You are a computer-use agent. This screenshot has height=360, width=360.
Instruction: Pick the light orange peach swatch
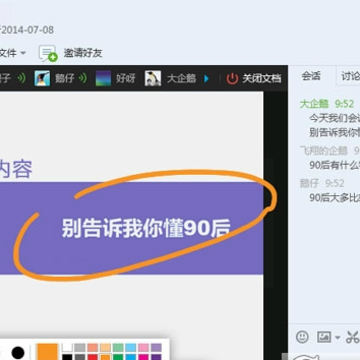(x=105, y=347)
